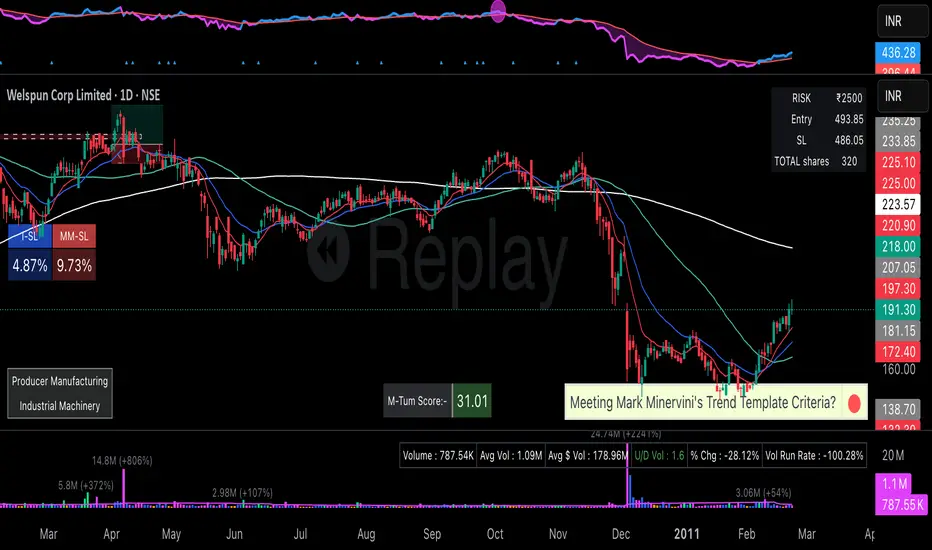Click the Volume : 787.54K cell
The image size is (932, 550).
[x=438, y=456]
